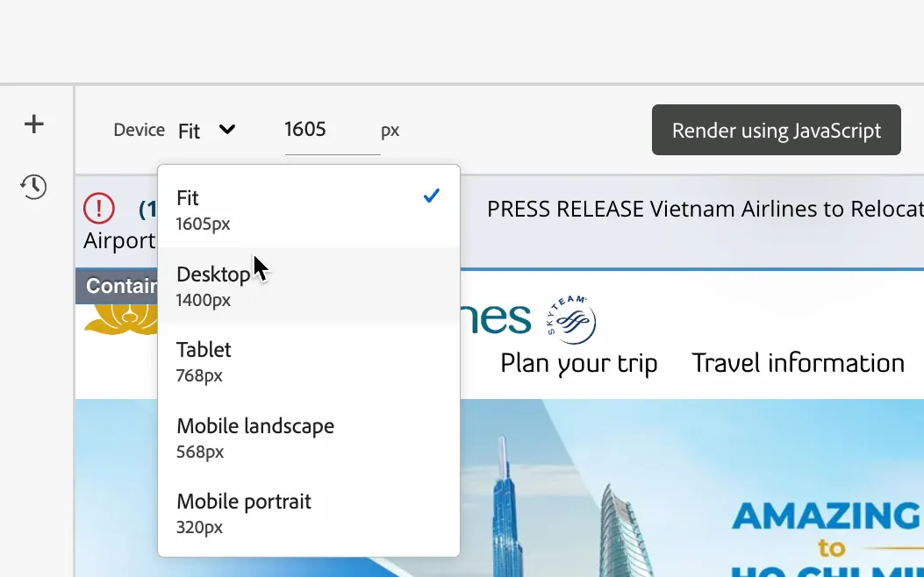Click the width field showing 1605

point(333,130)
